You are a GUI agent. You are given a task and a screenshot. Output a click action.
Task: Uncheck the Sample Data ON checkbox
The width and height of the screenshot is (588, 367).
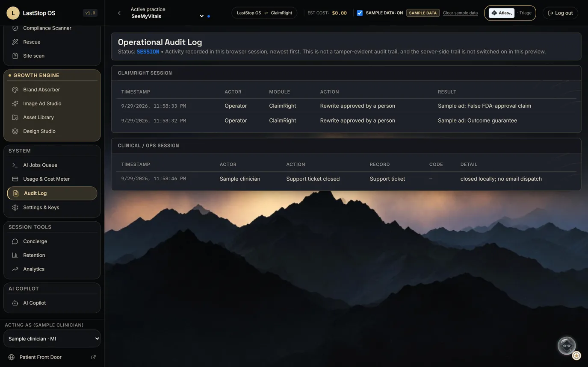click(x=360, y=13)
